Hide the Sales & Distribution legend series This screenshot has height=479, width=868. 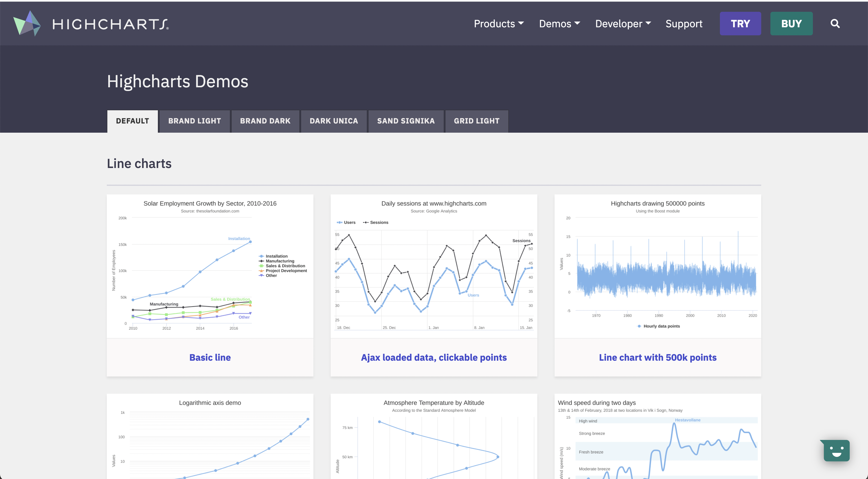285,266
